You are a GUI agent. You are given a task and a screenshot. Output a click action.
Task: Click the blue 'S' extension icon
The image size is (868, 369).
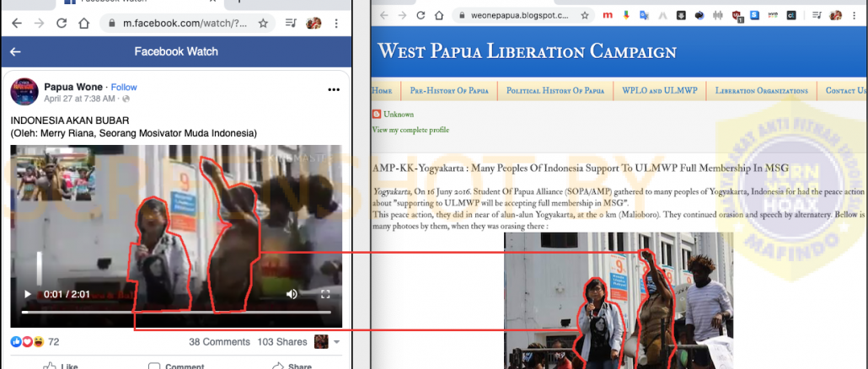tap(754, 15)
